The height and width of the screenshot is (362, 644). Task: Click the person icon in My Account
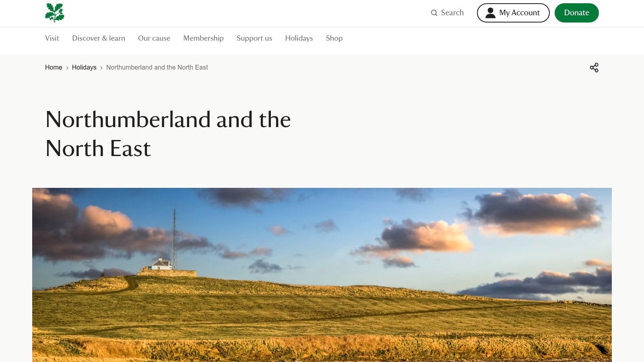(x=490, y=13)
